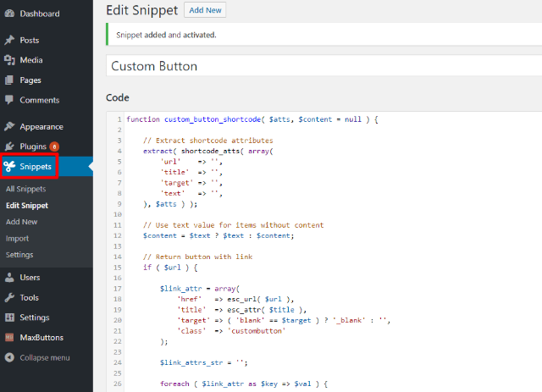The image size is (542, 392).
Task: Select the Snippets menu label
Action: (x=36, y=166)
